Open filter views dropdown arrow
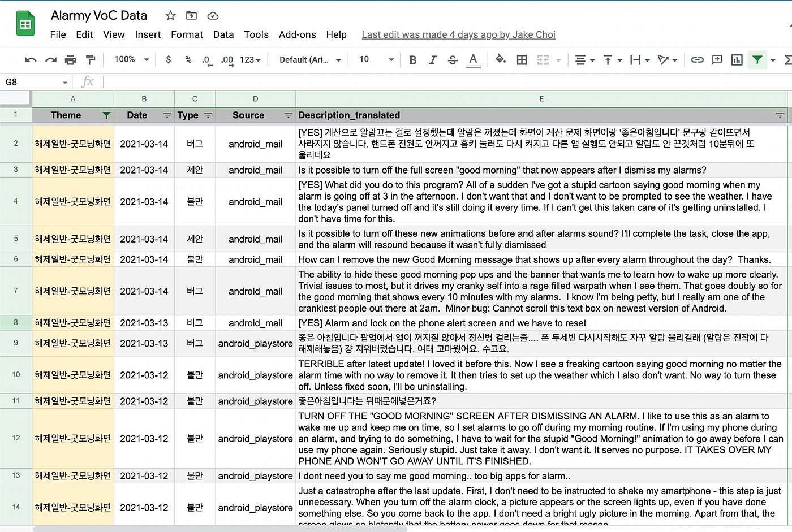792x532 pixels. coord(773,60)
